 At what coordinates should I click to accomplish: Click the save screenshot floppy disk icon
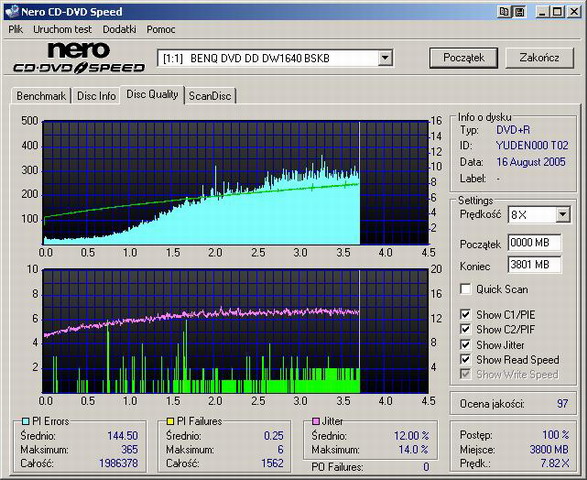click(x=519, y=12)
